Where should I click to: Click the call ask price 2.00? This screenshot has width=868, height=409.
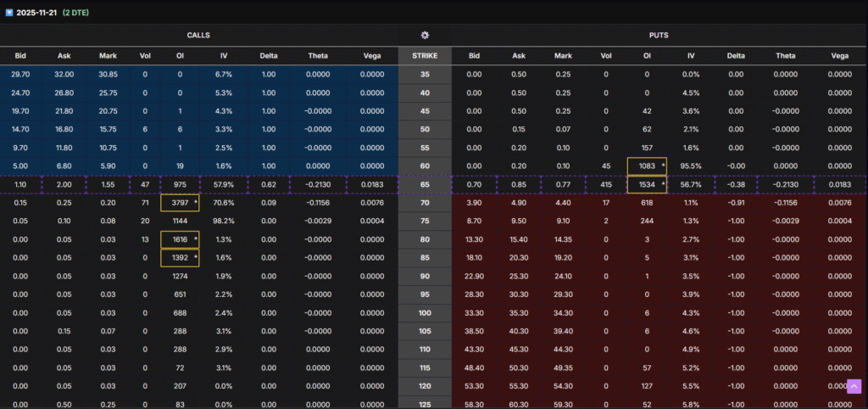[x=64, y=184]
